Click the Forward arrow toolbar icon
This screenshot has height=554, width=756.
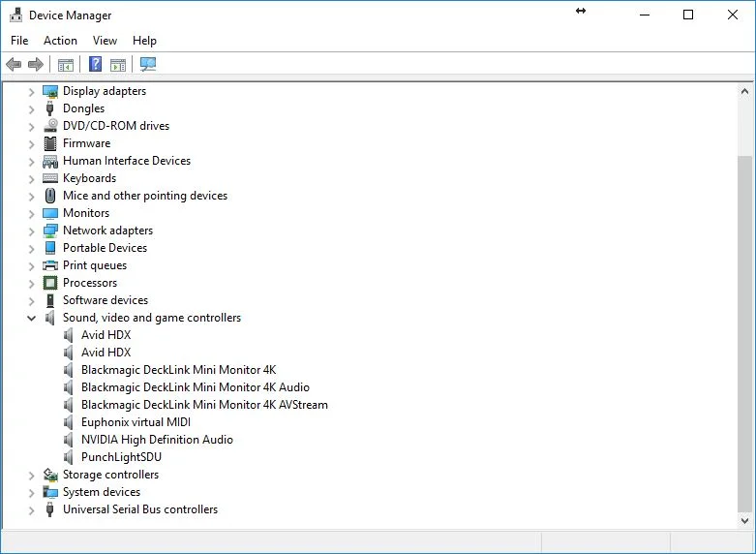point(36,64)
